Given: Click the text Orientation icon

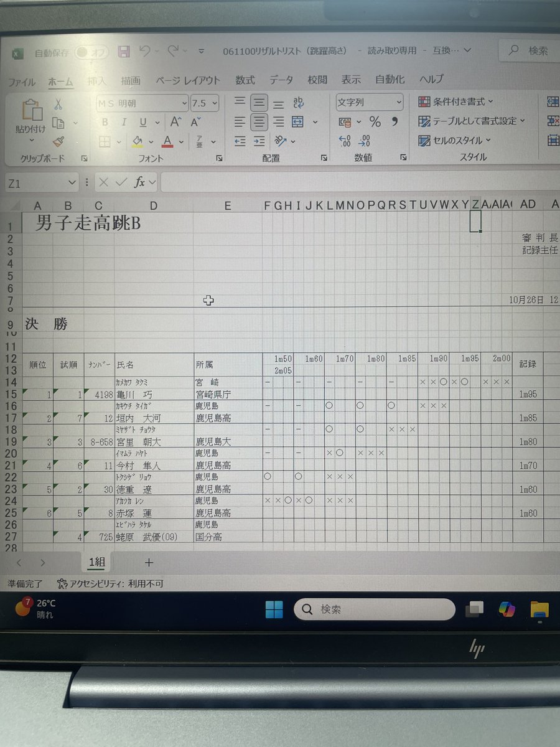Looking at the screenshot, I should (x=281, y=141).
